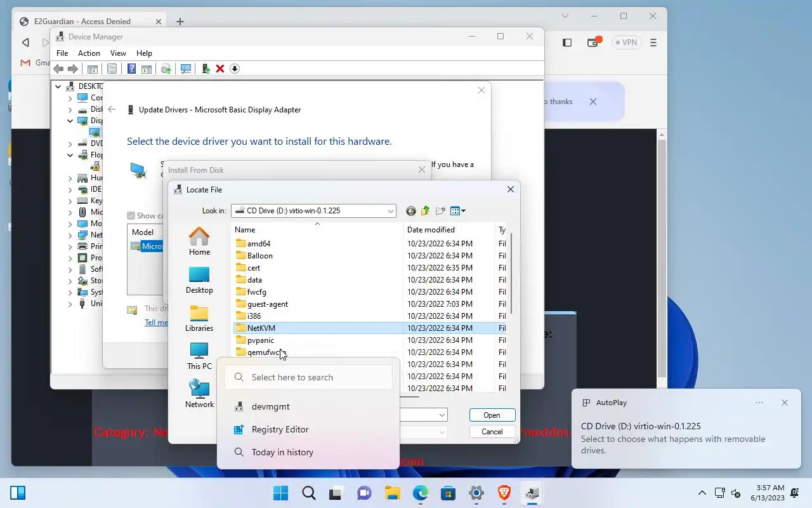Select Libraries in Locate File places bar

[199, 318]
